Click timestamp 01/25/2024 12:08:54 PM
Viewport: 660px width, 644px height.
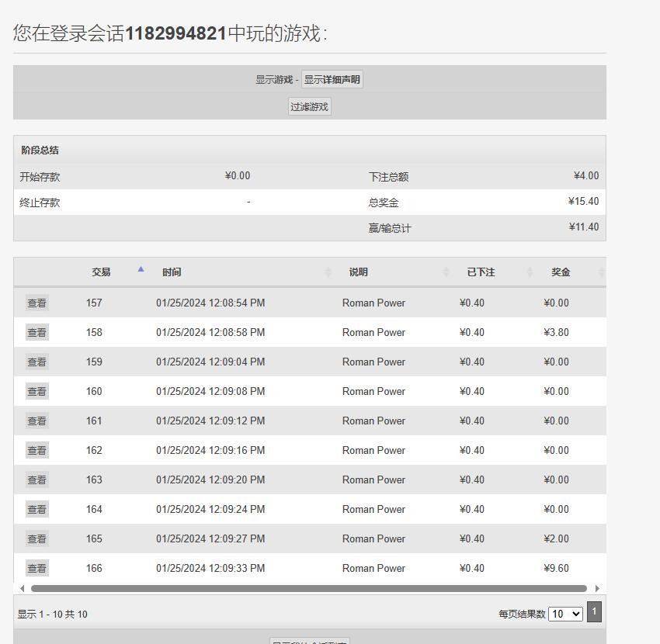point(210,303)
